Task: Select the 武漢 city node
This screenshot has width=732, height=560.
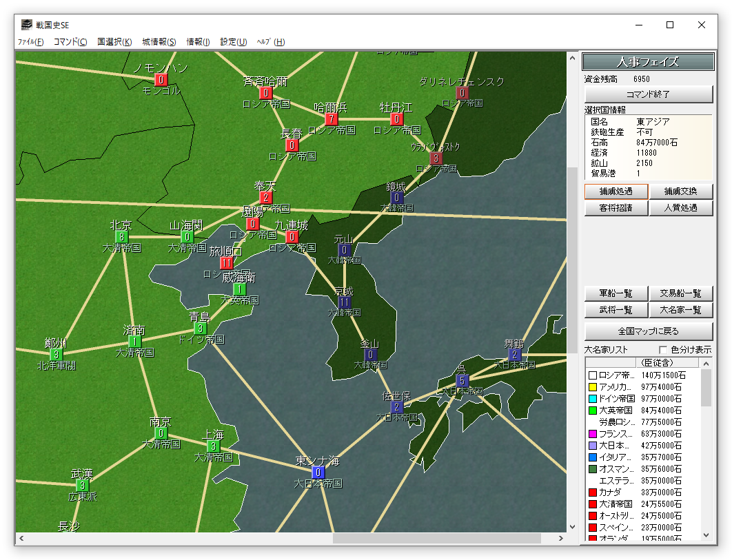Action: pyautogui.click(x=82, y=486)
